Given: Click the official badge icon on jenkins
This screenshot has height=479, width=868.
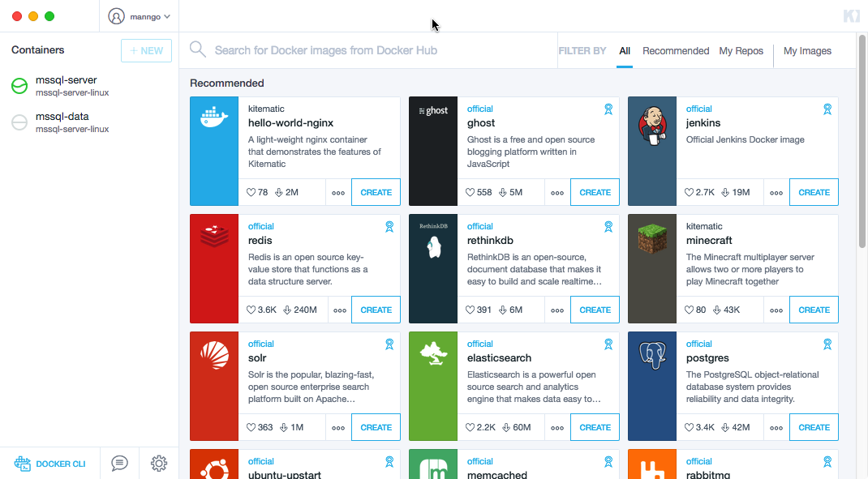Looking at the screenshot, I should coord(827,109).
